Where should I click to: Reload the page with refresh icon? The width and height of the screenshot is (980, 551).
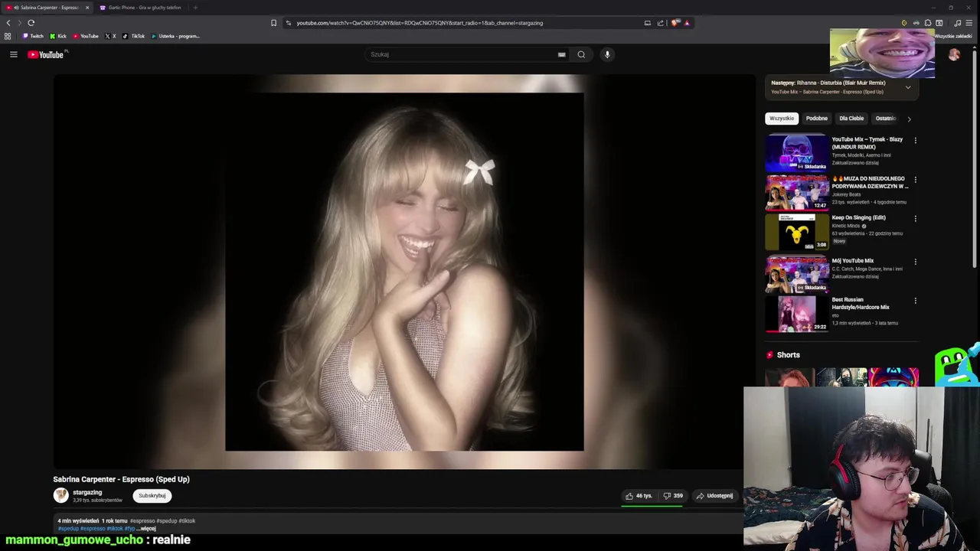31,23
